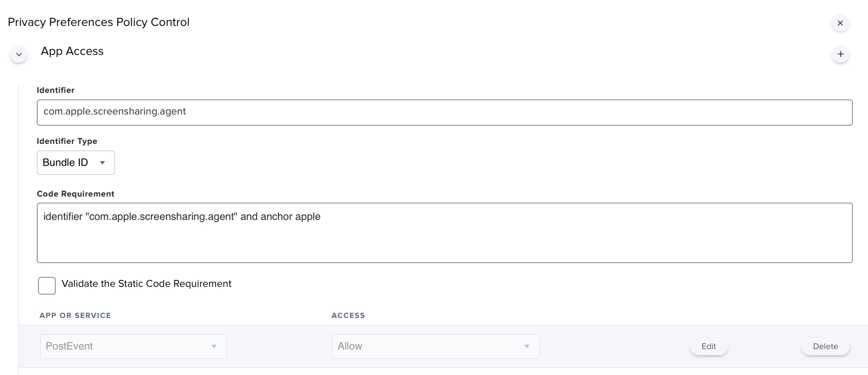Click inside the Code Requirement text area
Image resolution: width=868 pixels, height=375 pixels.
pyautogui.click(x=444, y=233)
